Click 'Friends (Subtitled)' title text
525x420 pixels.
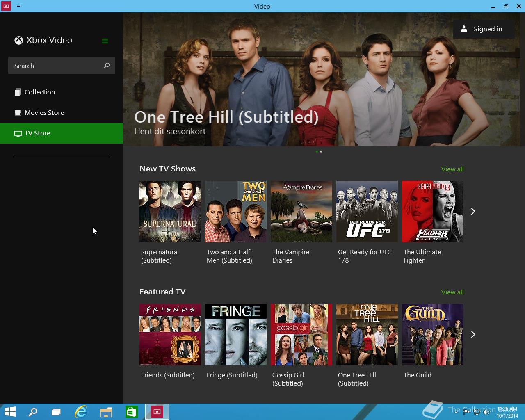(x=168, y=375)
